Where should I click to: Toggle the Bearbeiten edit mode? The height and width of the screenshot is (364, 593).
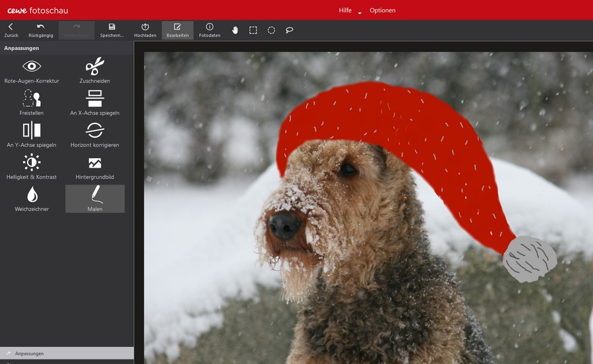point(177,30)
